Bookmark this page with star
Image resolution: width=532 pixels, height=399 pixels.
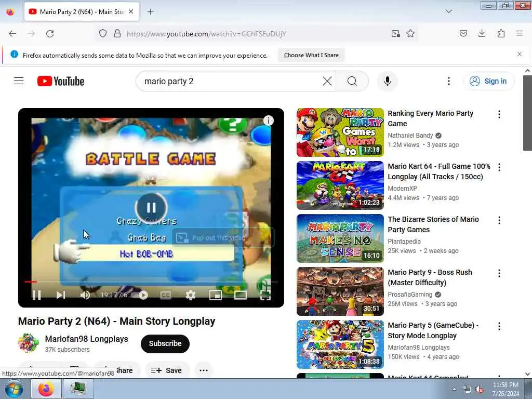point(410,34)
